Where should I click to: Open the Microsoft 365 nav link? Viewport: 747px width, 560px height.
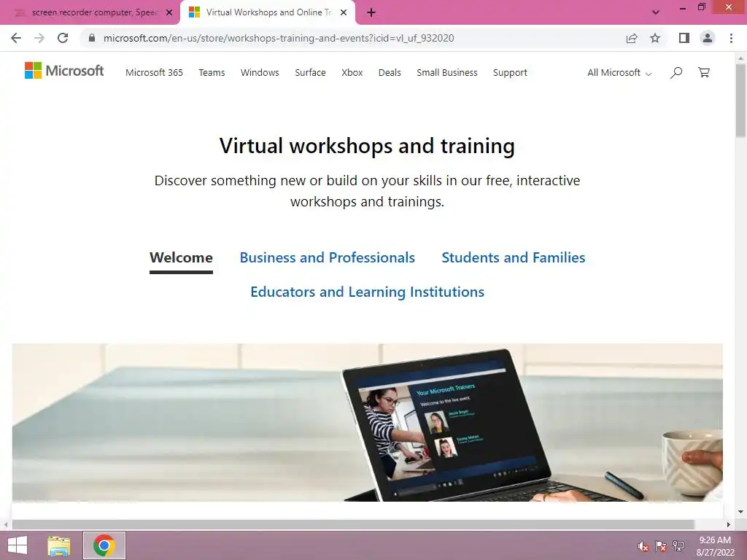155,72
